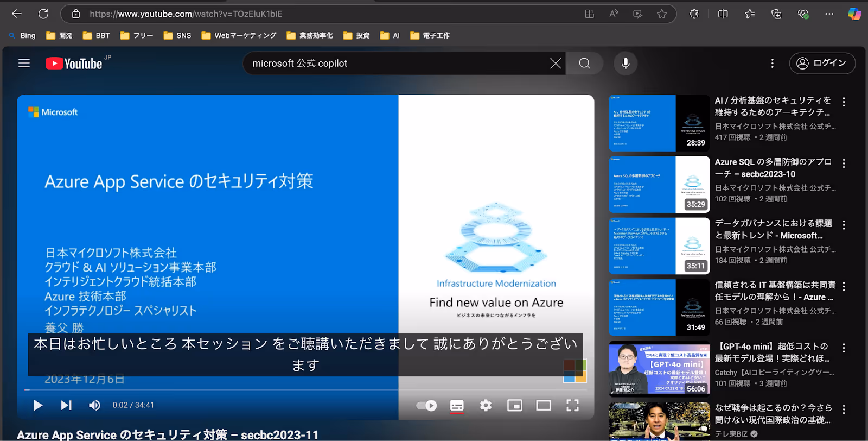Open Azure SQL の多層防御 video title
Image resolution: width=868 pixels, height=441 pixels.
click(x=773, y=168)
